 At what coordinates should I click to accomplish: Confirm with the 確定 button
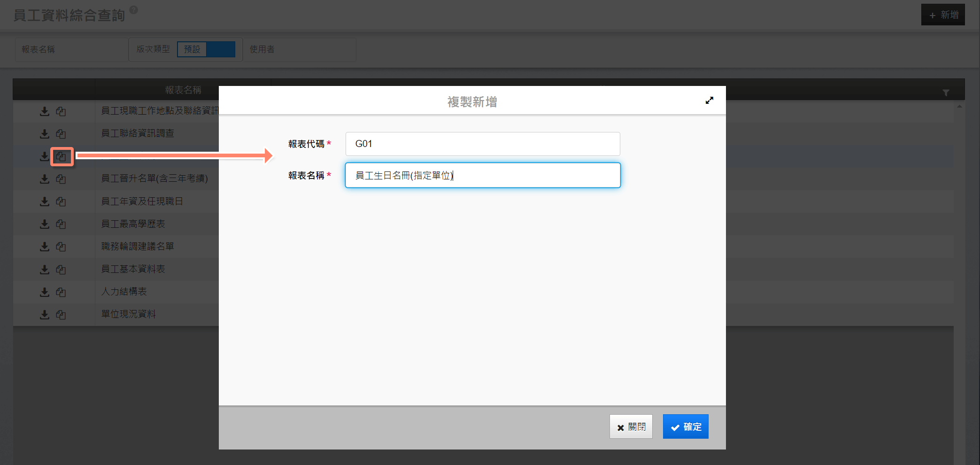click(x=685, y=426)
